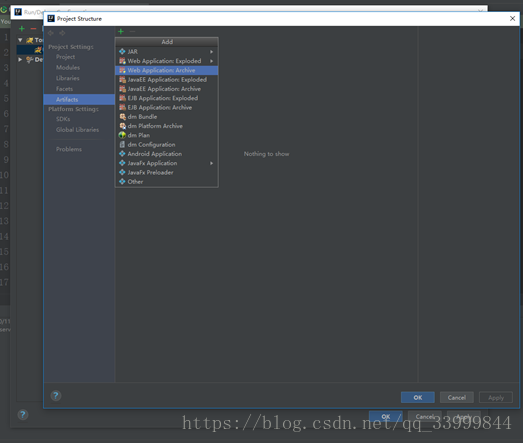Click the OK button in Project Structure
Viewport: 523px width, 443px height.
tap(418, 397)
